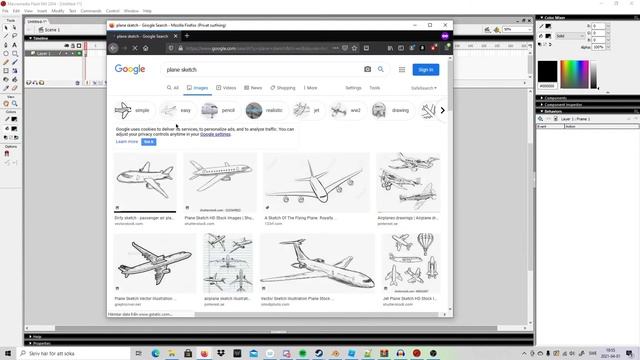Viewport: 640px width, 360px height.
Task: Open the Google settings link
Action: pyautogui.click(x=215, y=134)
